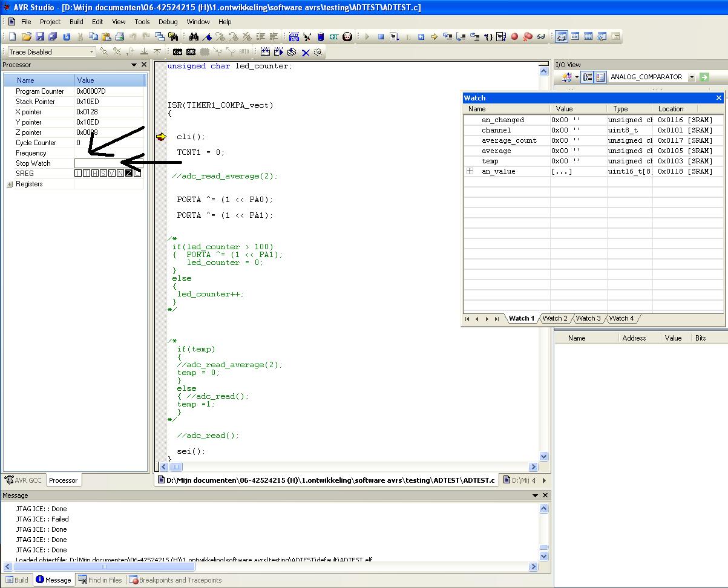Click the Print icon in toolbar
Viewport: 728px width, 588px height.
(119, 37)
